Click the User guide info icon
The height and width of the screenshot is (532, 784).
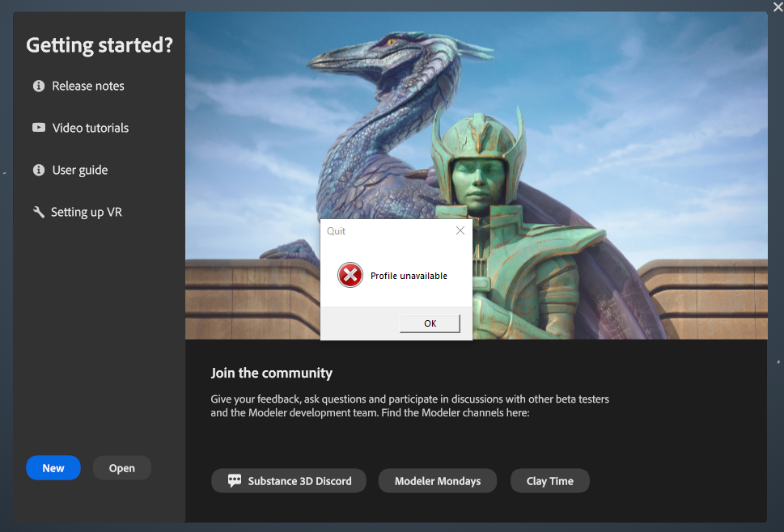(38, 170)
